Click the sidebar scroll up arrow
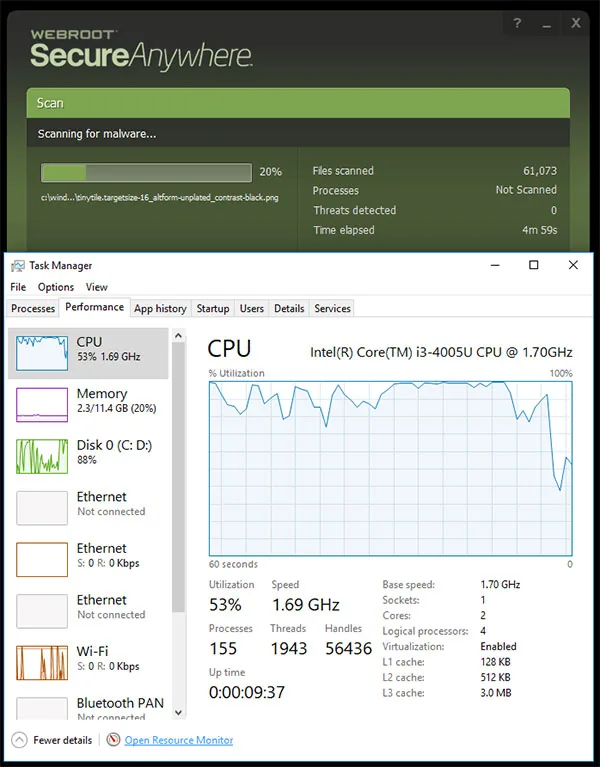The height and width of the screenshot is (767, 600). tap(178, 336)
